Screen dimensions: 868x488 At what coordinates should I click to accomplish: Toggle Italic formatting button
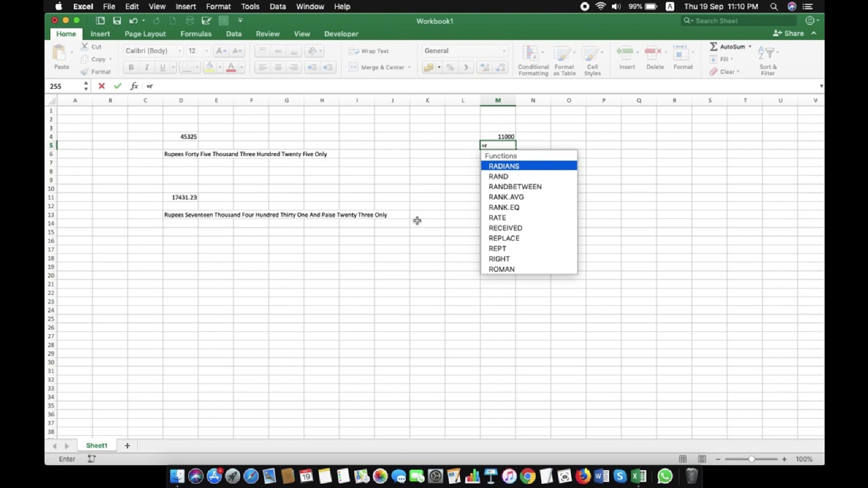[x=146, y=67]
